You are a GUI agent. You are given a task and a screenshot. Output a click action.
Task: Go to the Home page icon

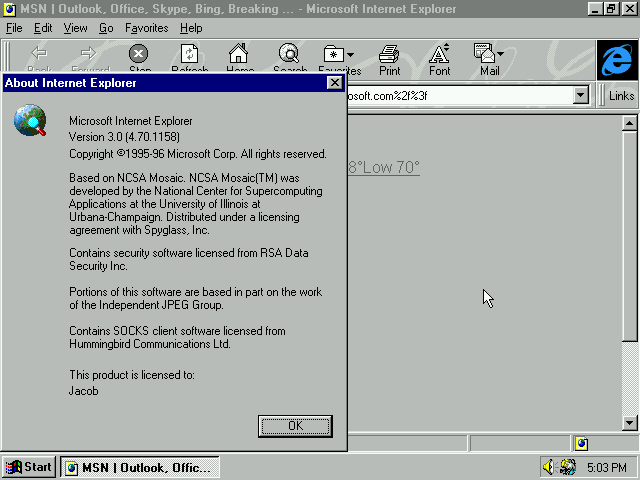point(238,53)
